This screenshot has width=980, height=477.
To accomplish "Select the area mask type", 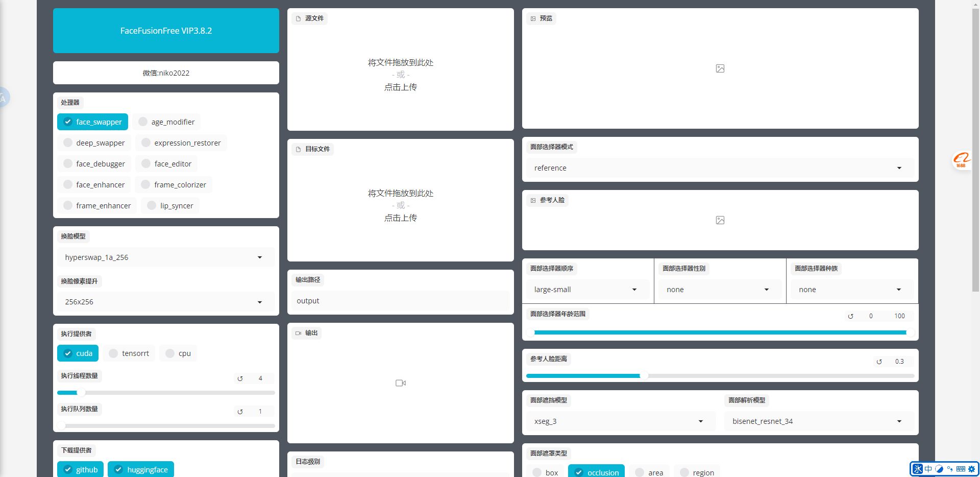I will [649, 472].
